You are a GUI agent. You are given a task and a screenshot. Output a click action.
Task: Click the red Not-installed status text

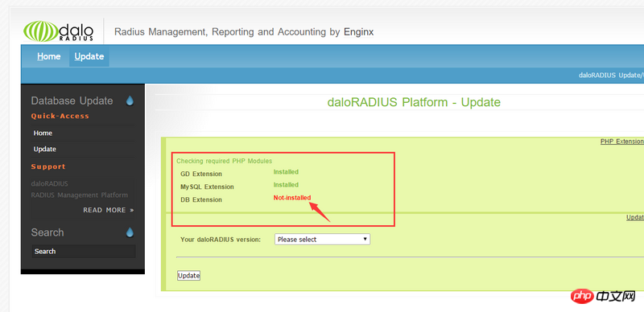point(292,198)
